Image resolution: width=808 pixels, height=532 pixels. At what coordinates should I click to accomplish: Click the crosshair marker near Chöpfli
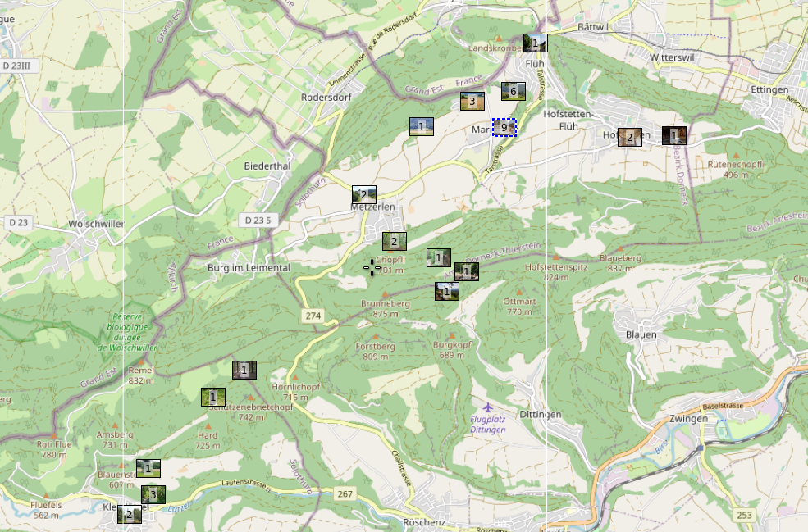(372, 266)
